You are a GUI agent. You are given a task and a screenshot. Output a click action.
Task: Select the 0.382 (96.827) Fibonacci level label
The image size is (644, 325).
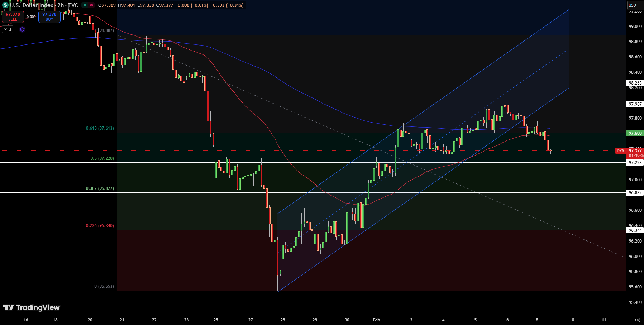click(x=100, y=188)
